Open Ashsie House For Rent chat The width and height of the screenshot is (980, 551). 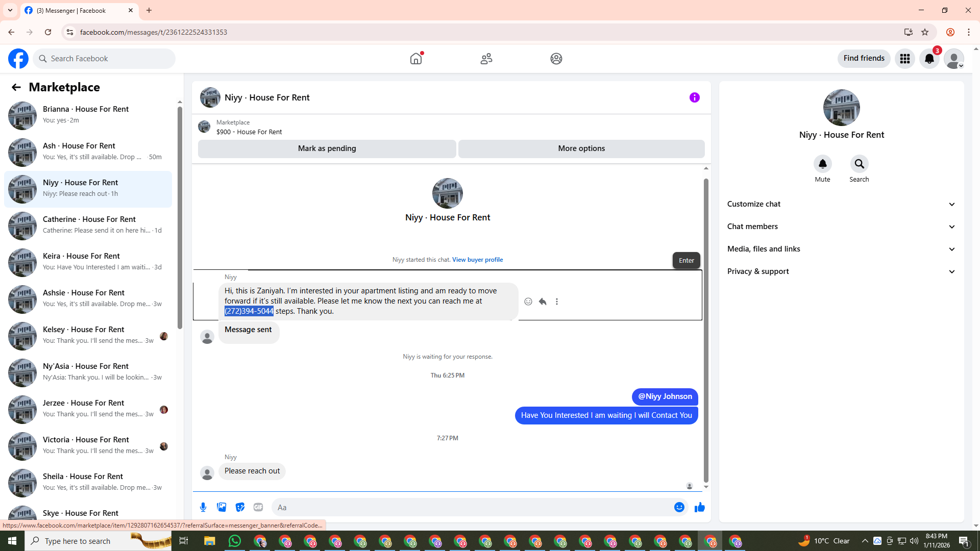(88, 299)
